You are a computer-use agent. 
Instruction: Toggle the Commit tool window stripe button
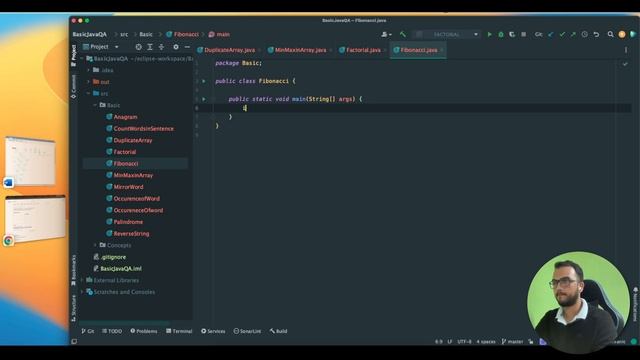click(73, 87)
